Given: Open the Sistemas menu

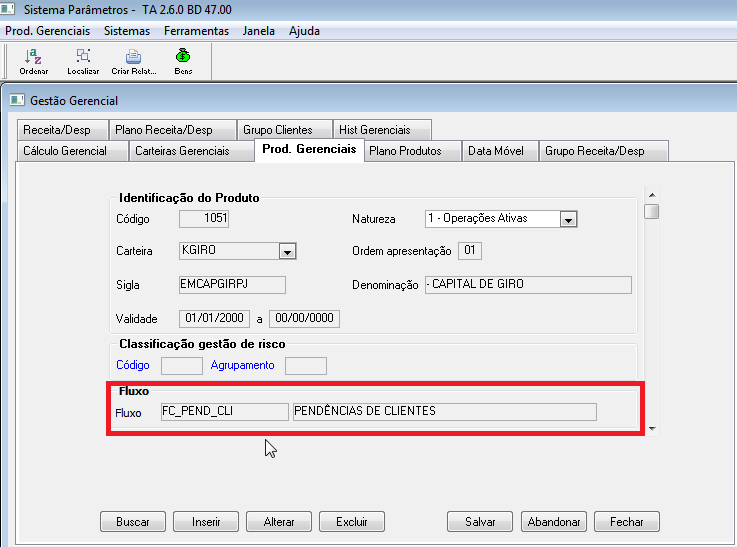Looking at the screenshot, I should tap(127, 31).
